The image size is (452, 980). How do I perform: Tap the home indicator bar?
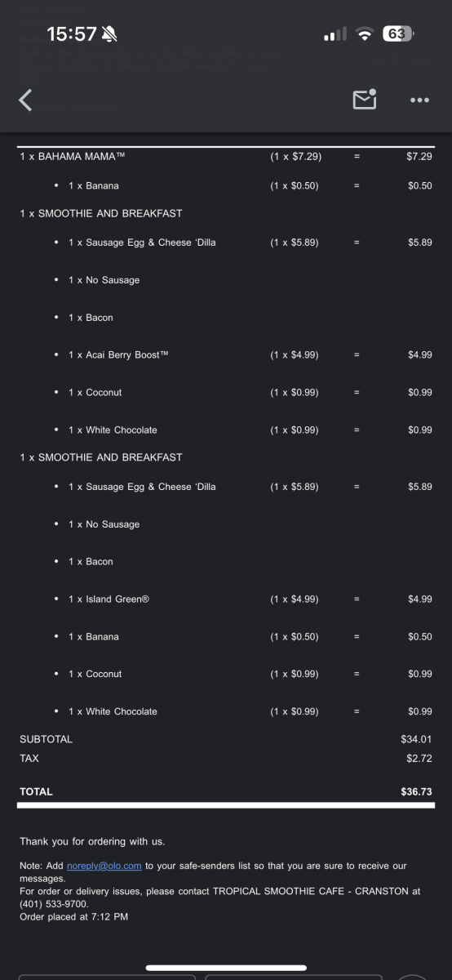tap(226, 968)
